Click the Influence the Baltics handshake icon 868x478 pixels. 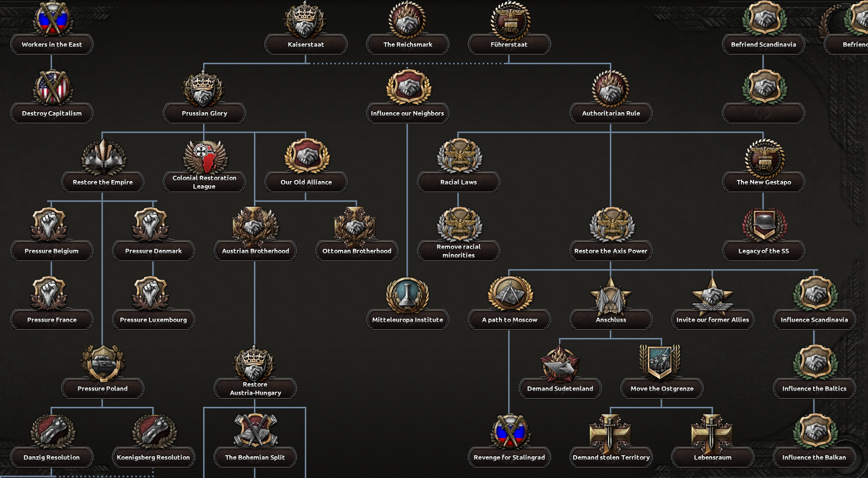(x=815, y=363)
